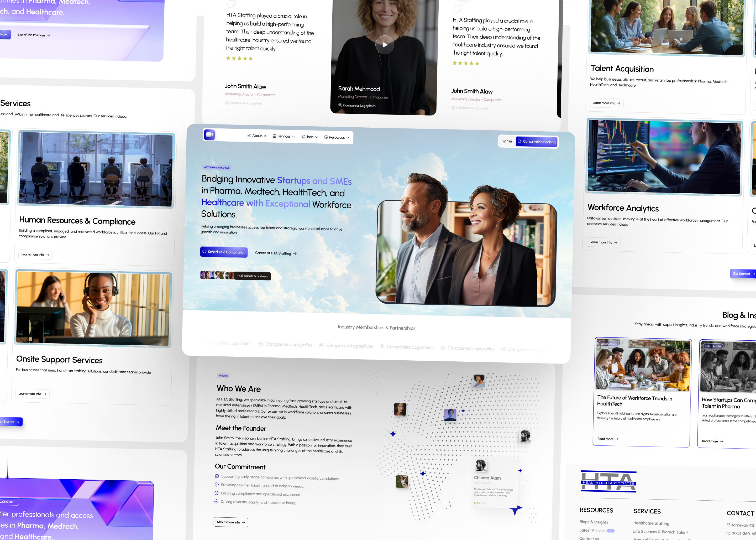Expand the Services dropdown in navbar

coord(284,136)
